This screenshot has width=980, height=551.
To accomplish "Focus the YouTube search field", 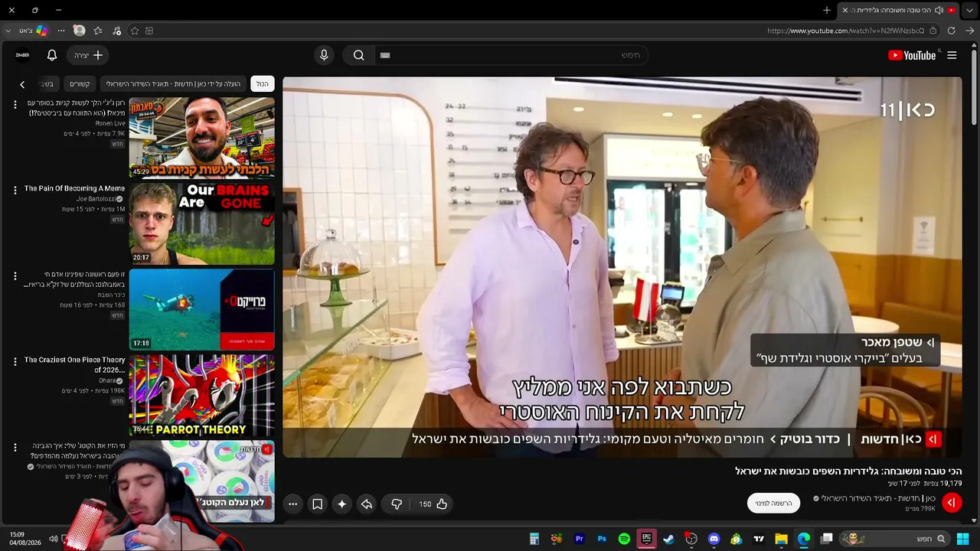I will [x=511, y=55].
